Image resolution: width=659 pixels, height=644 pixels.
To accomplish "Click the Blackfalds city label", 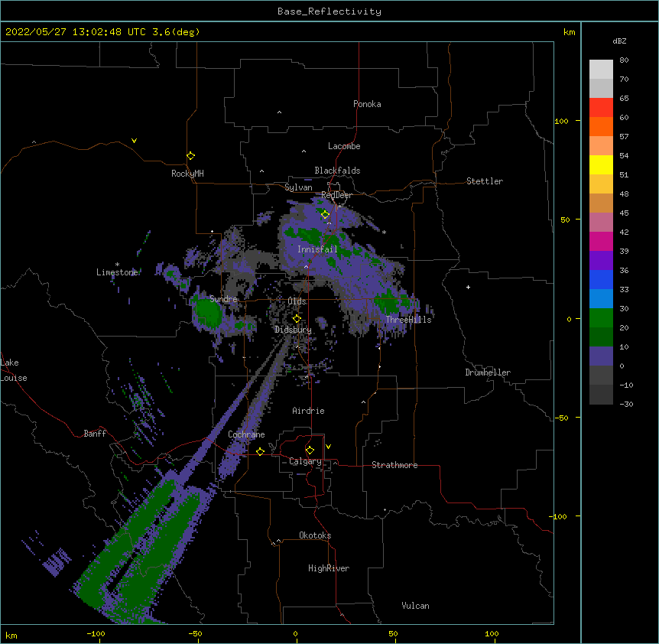I will coord(337,171).
